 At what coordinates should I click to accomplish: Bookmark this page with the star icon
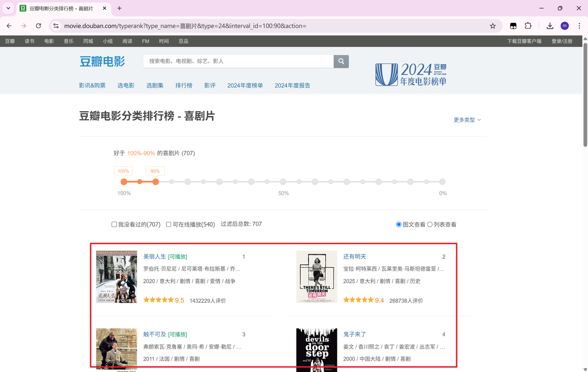493,26
